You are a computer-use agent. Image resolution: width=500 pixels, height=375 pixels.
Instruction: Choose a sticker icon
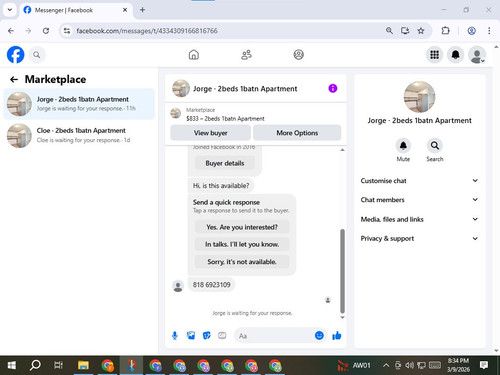point(207,336)
